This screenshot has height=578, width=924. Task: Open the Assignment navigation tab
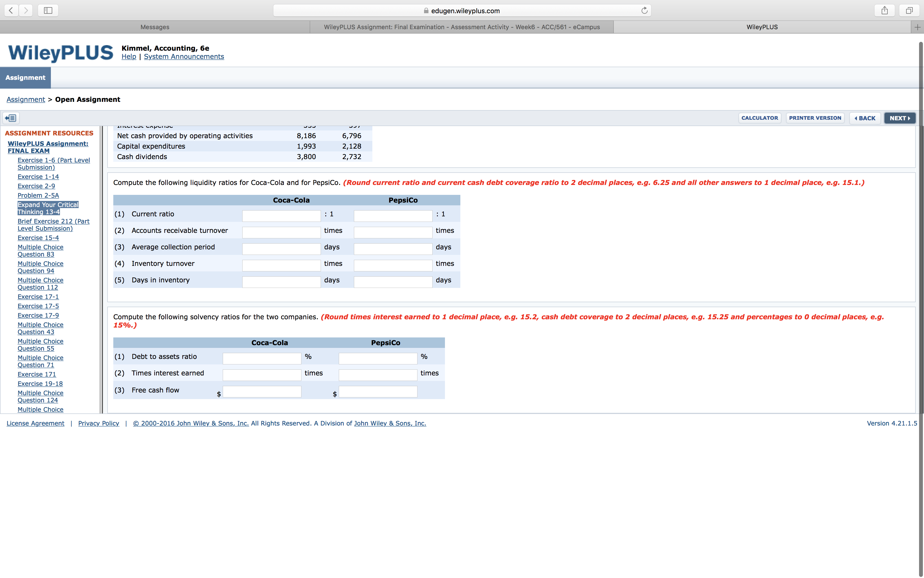pos(25,78)
